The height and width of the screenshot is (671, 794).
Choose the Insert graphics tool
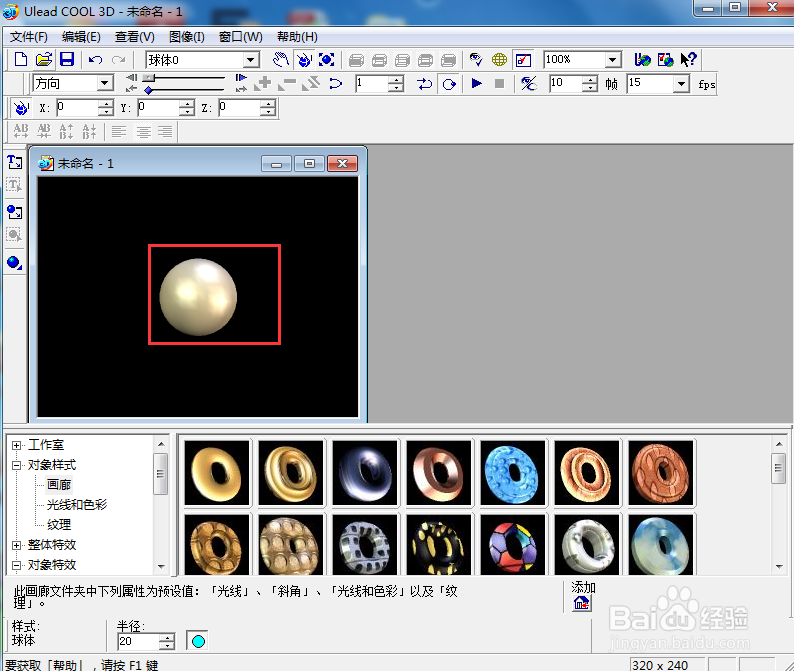15,212
